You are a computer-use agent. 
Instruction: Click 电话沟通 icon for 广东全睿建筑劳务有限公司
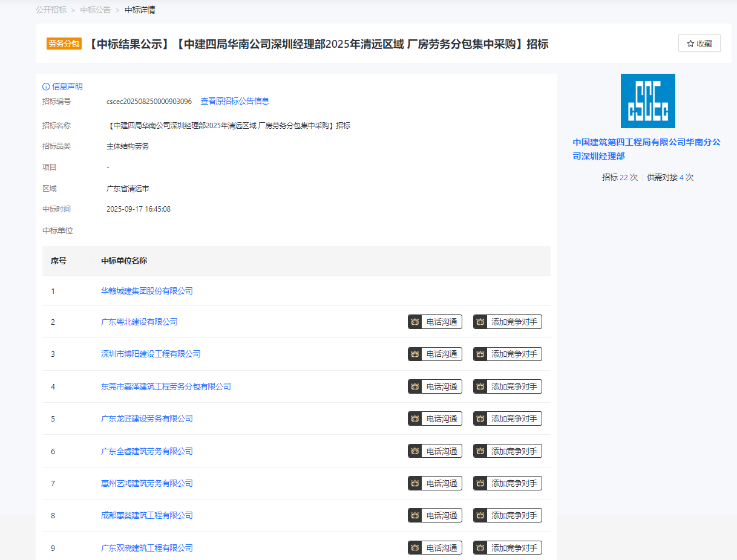pos(415,451)
